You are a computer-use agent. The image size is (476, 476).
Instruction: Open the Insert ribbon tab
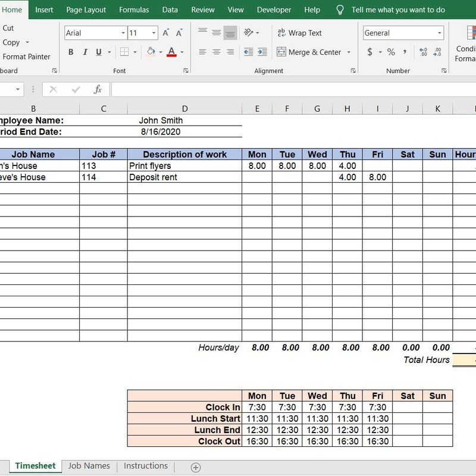[44, 10]
